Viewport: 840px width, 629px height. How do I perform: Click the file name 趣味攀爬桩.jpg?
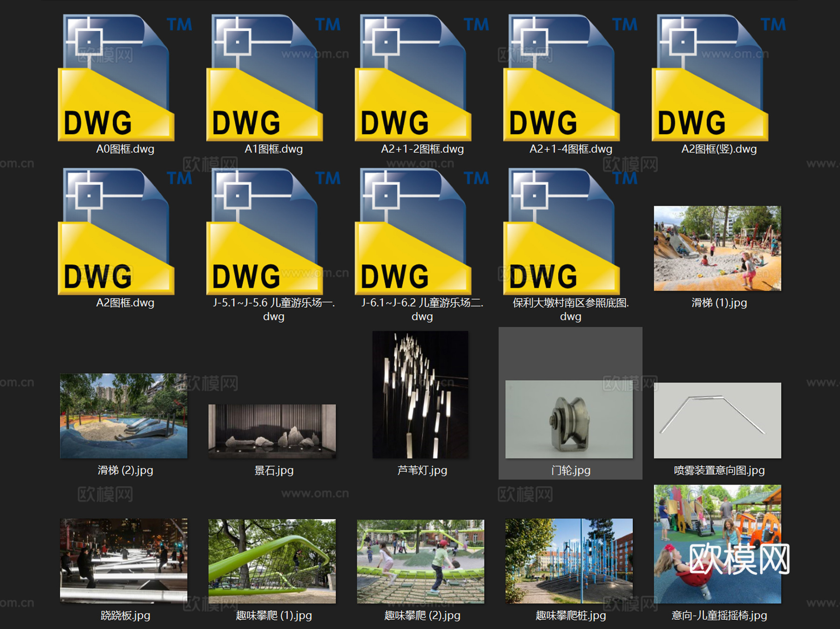571,615
